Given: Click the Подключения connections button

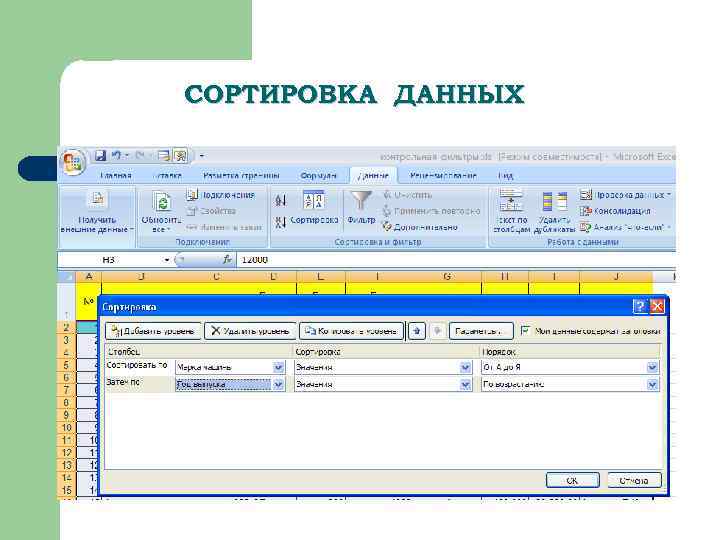Looking at the screenshot, I should coord(221,195).
